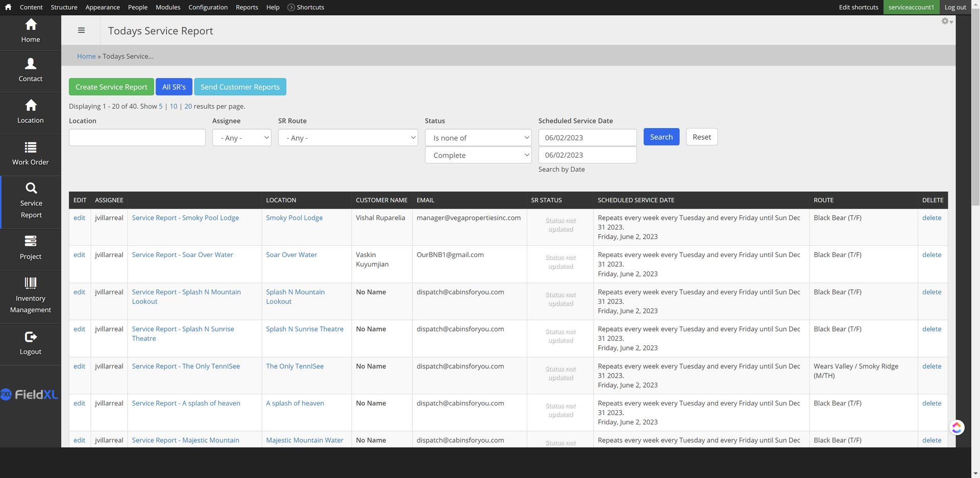
Task: Open the Smoky Pool Lodge location link
Action: click(x=294, y=218)
